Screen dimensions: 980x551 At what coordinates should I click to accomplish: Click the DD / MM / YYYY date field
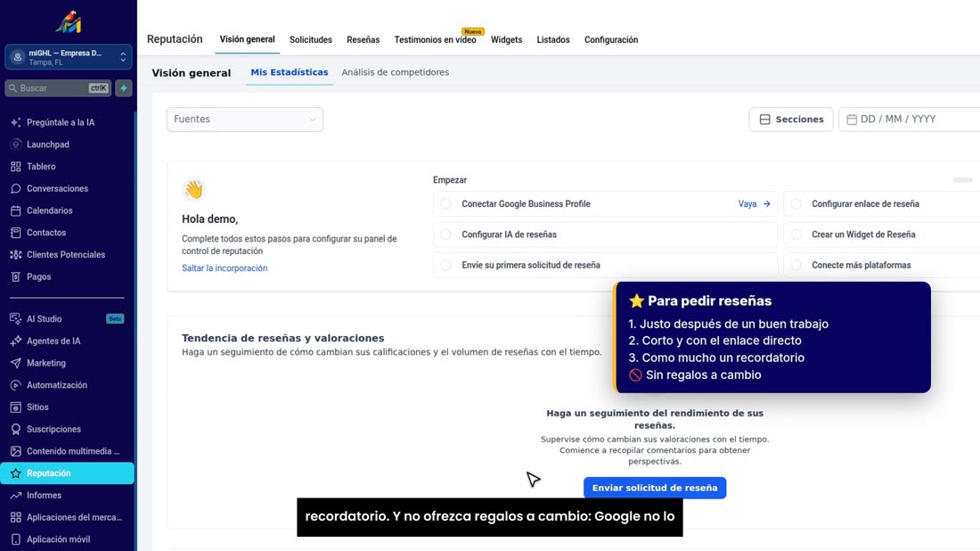(910, 119)
